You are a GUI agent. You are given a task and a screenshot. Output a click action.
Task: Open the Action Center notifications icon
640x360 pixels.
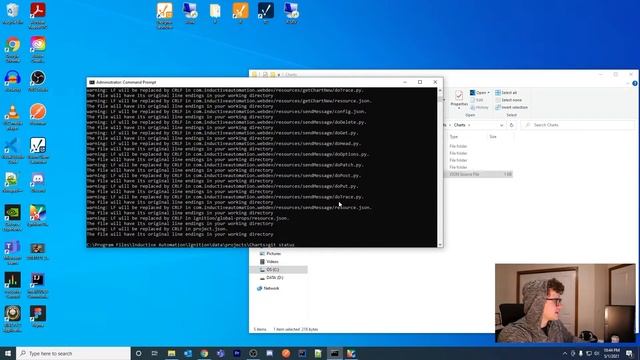[630, 353]
